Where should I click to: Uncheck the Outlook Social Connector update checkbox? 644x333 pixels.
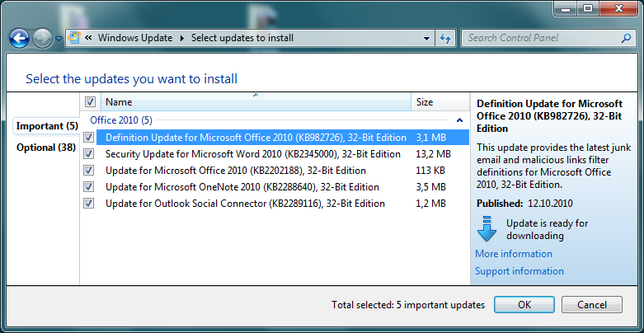click(x=89, y=204)
